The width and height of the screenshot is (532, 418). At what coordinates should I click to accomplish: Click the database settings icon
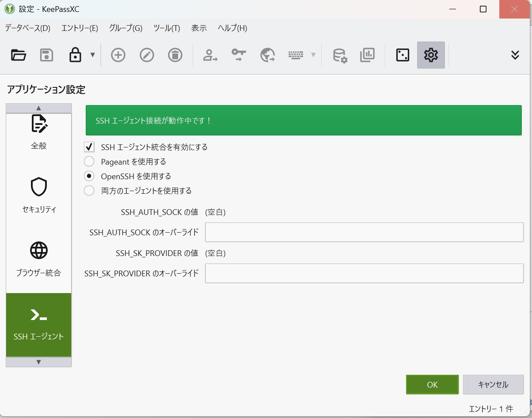340,55
